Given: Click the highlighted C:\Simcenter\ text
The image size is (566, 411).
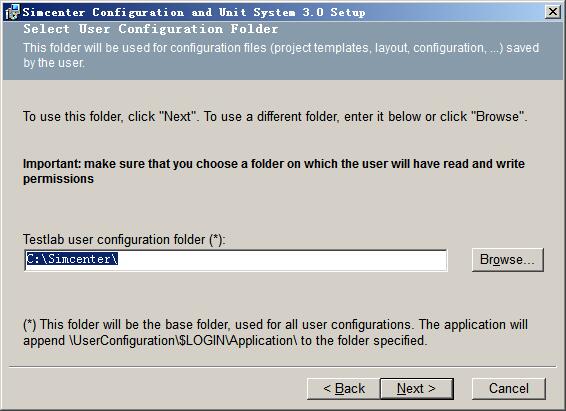Looking at the screenshot, I should point(72,259).
